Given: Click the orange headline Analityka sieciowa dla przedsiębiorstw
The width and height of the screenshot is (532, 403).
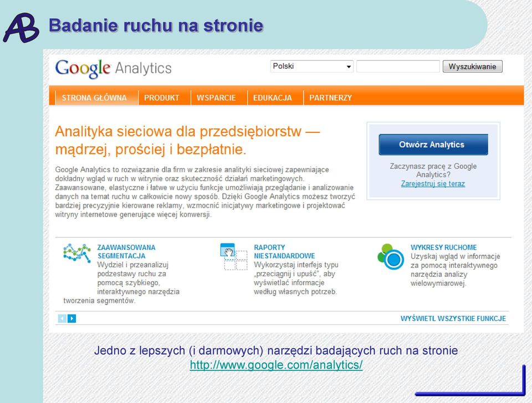Looking at the screenshot, I should (187, 140).
